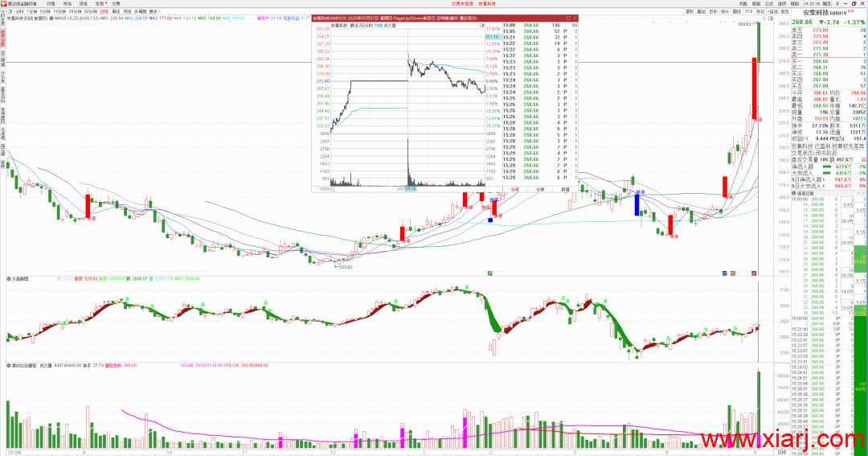Viewport: 868px width, 456px height.
Task: Select the 数值 tab in popup
Action: (565, 190)
